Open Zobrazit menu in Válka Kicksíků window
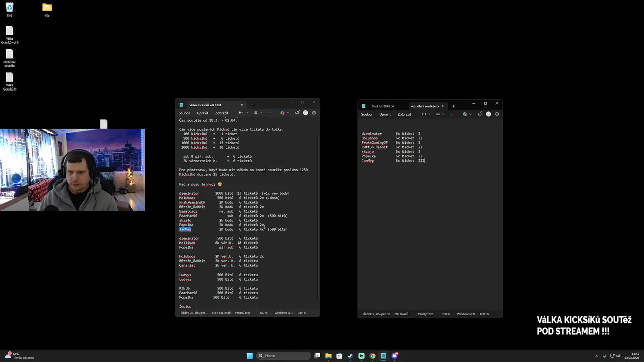Screen dimensions: 644x362 click(x=222, y=113)
